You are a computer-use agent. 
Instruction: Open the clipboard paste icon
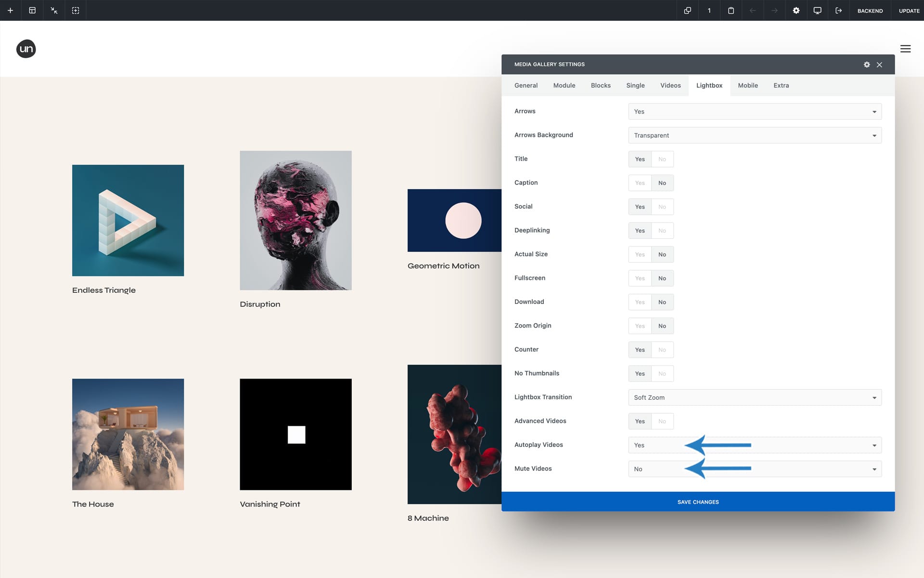click(x=731, y=10)
